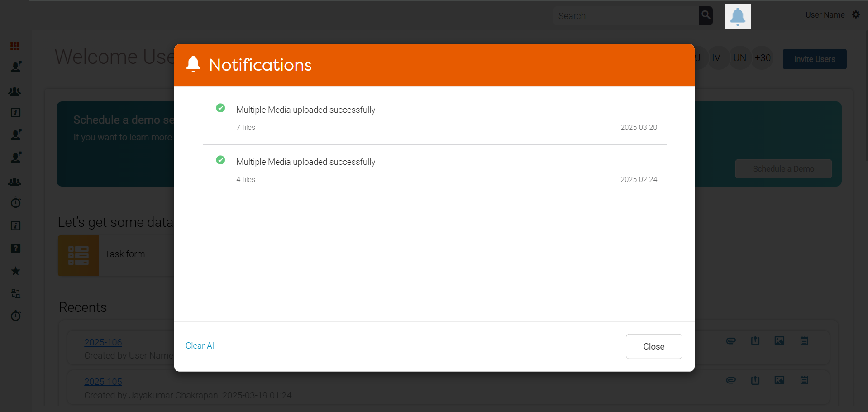868x412 pixels.
Task: Click the green check on the 7-files notification
Action: (x=220, y=108)
